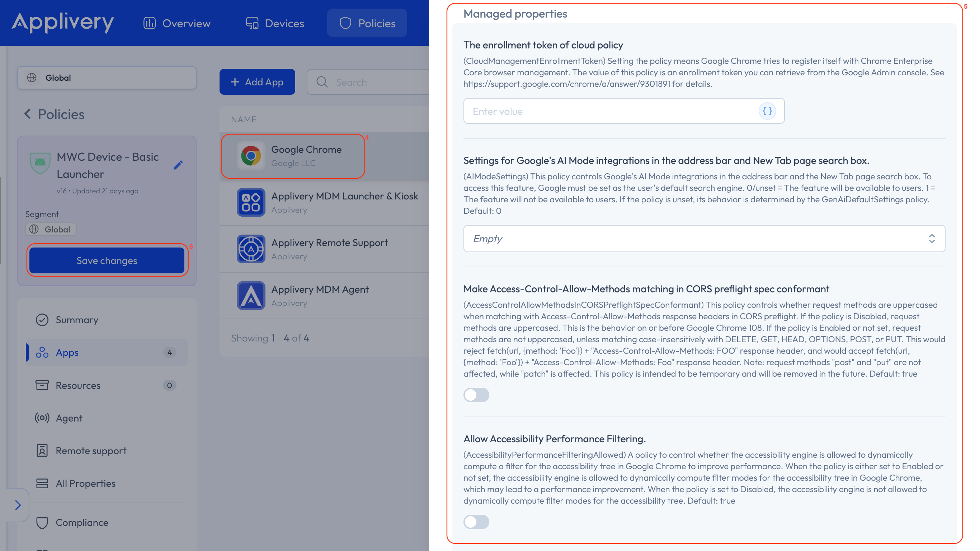The width and height of the screenshot is (980, 551).
Task: Select the Applivery MDM Agent icon
Action: [251, 296]
